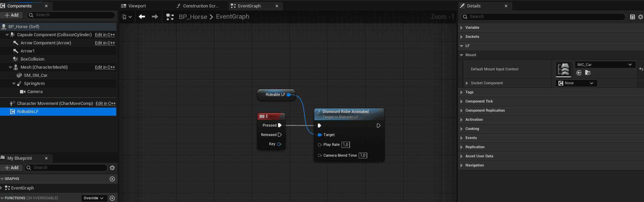The image size is (644, 202).
Task: Select the RideableLF component
Action: [58, 112]
